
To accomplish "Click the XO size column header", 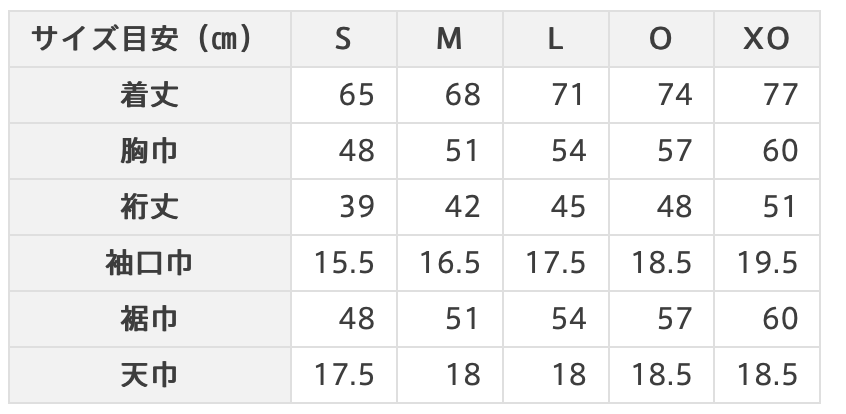I will point(767,39).
